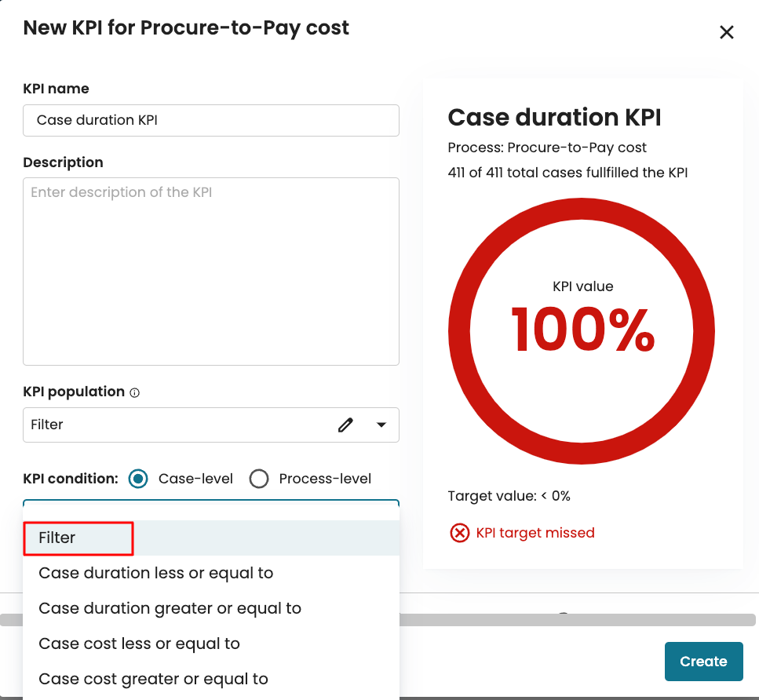The image size is (759, 700).
Task: Focus the KPI name input field
Action: [x=210, y=120]
